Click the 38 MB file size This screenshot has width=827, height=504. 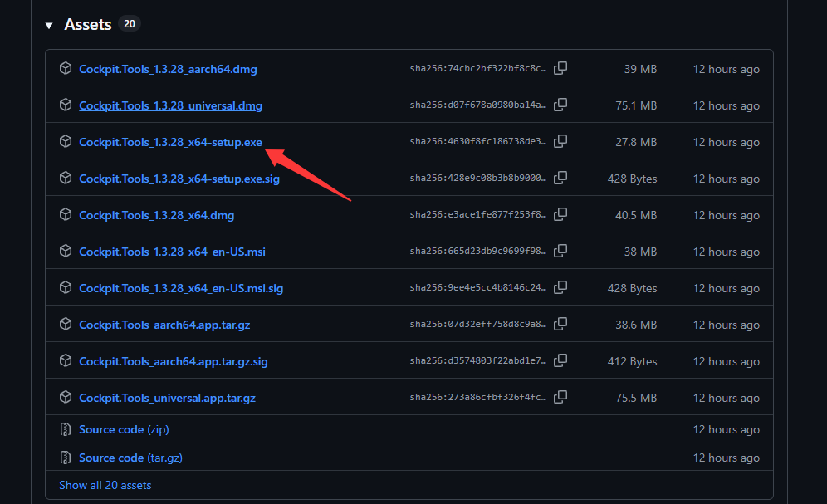point(640,252)
